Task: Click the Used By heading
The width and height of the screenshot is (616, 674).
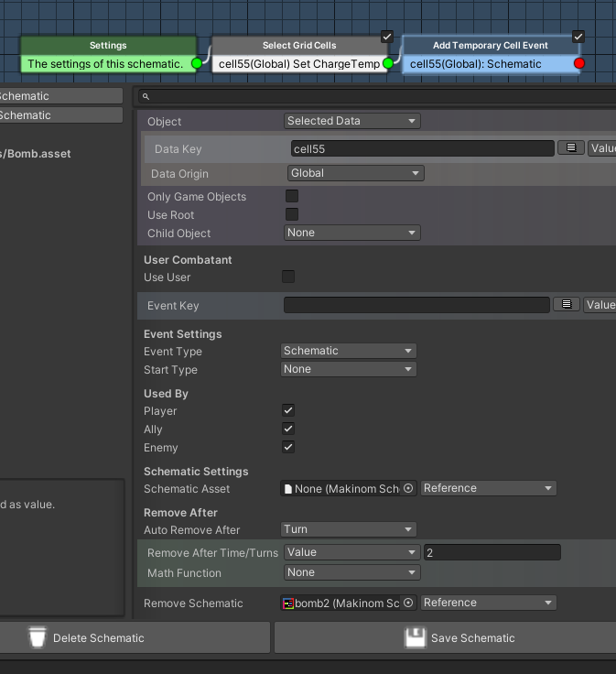Action: click(166, 394)
